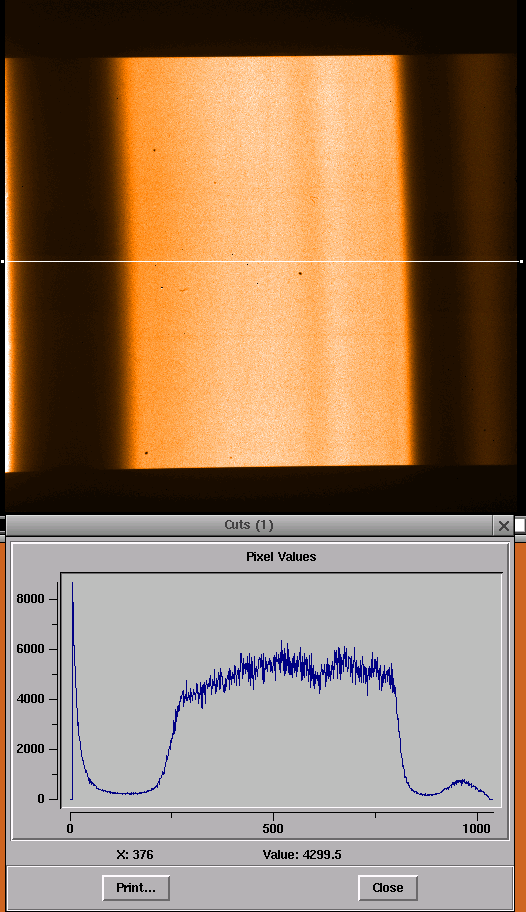Click the white square beside the X icon

[x=520, y=525]
